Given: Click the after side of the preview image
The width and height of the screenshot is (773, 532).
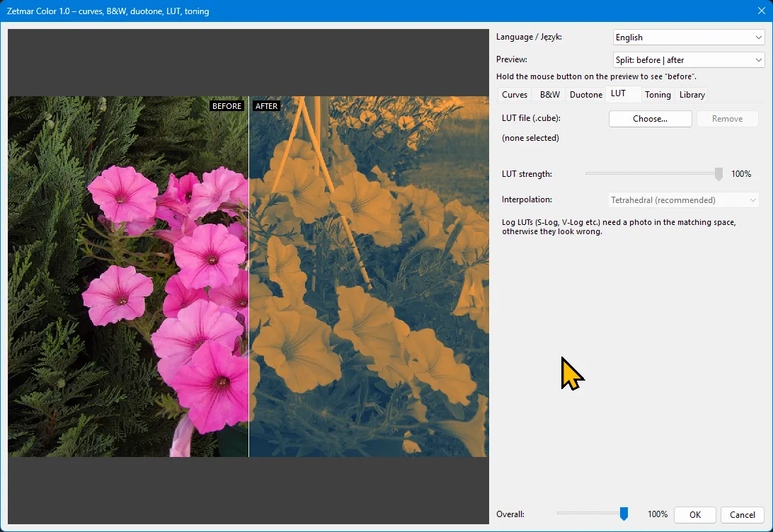Looking at the screenshot, I should 370,277.
